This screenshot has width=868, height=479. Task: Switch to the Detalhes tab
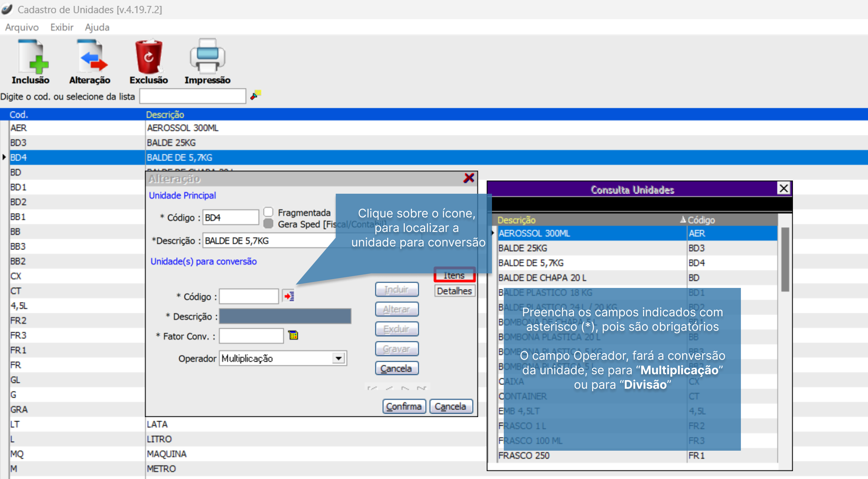point(454,291)
